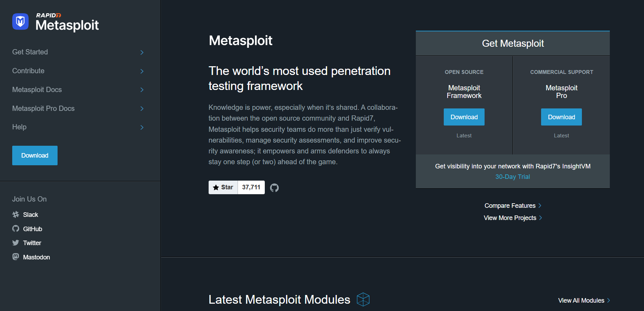The height and width of the screenshot is (311, 644).
Task: Click Latest text under Framework download
Action: 464,136
